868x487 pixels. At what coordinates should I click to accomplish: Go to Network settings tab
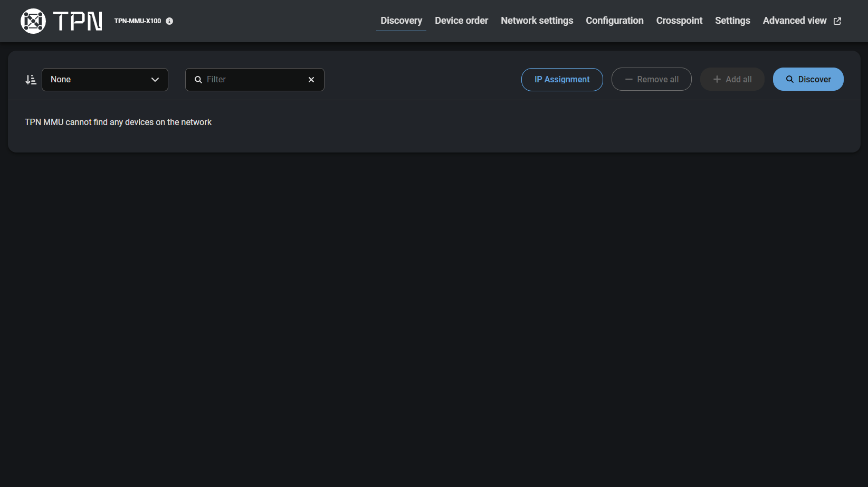(x=537, y=21)
